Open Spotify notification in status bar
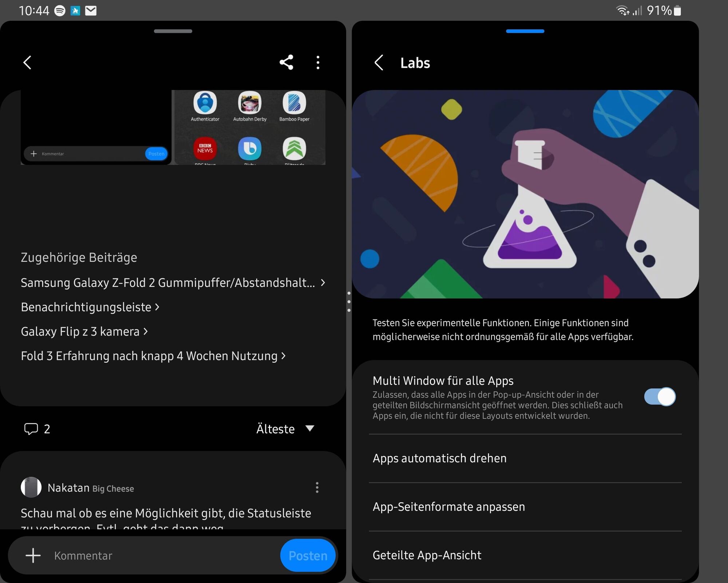Viewport: 728px width, 583px height. (x=60, y=11)
